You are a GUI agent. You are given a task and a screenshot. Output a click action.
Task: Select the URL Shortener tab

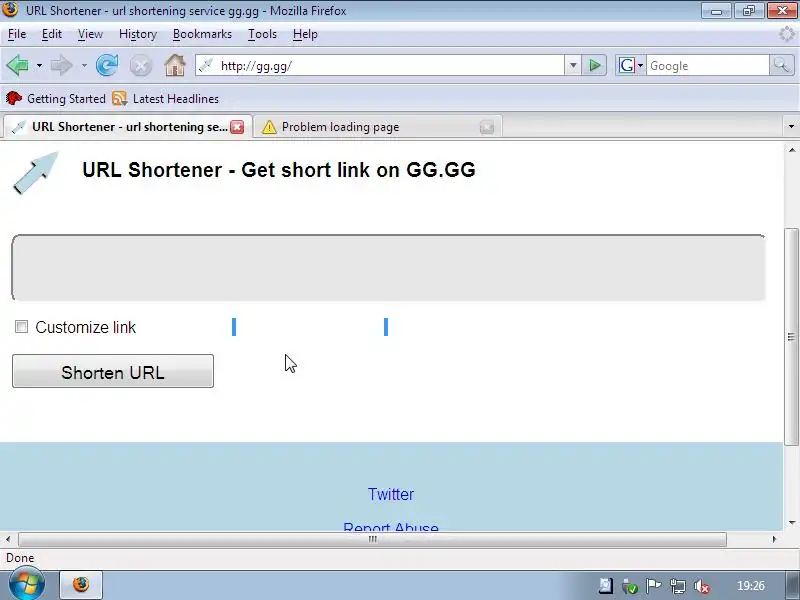click(x=128, y=127)
